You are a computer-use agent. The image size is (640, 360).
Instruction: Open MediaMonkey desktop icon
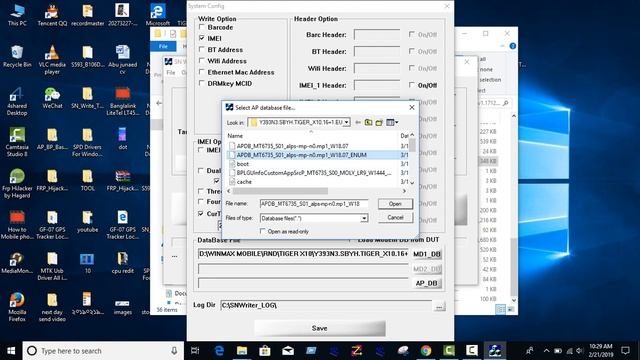tap(17, 262)
